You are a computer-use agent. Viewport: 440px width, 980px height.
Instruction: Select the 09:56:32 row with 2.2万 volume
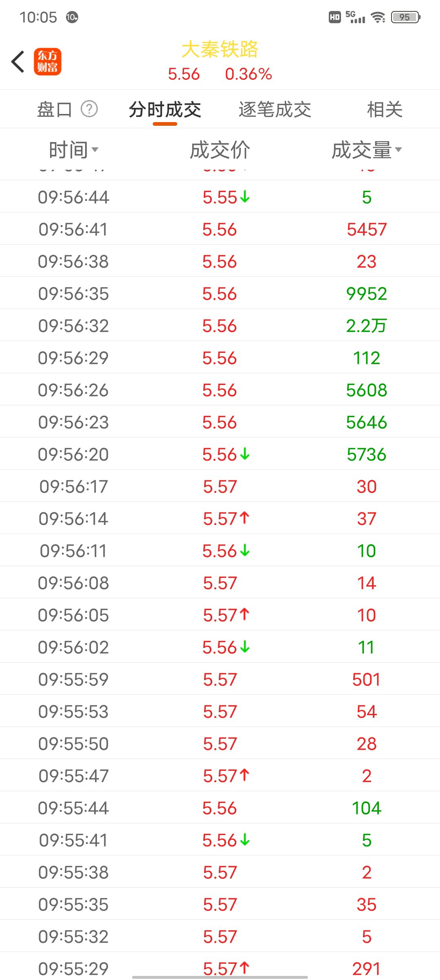pos(220,325)
